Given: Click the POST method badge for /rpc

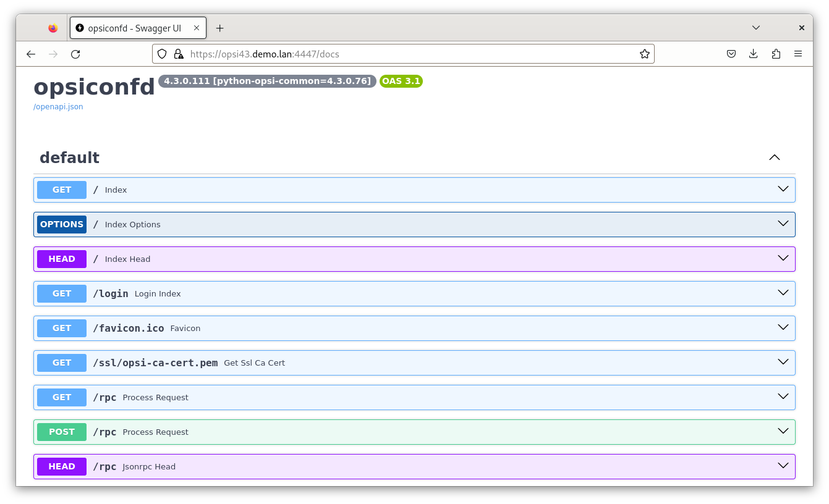Looking at the screenshot, I should pyautogui.click(x=62, y=432).
